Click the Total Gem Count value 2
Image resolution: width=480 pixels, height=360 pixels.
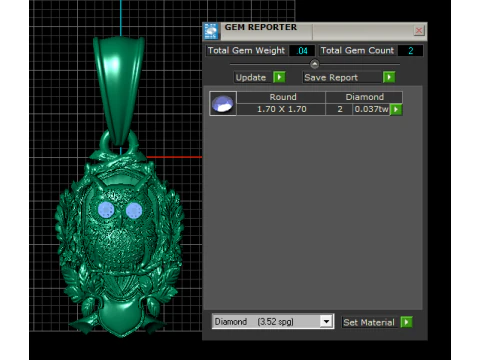410,51
